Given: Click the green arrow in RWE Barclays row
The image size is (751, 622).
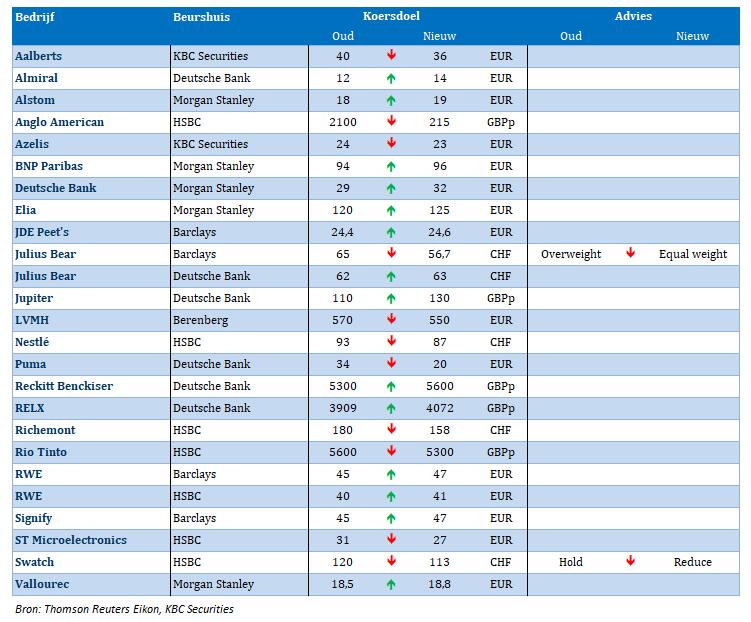Looking at the screenshot, I should (x=391, y=475).
